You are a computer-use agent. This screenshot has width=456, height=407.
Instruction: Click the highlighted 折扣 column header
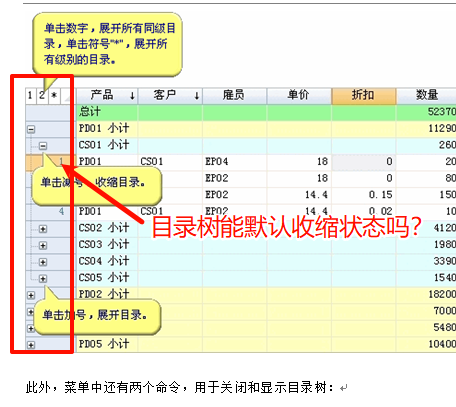click(x=364, y=96)
